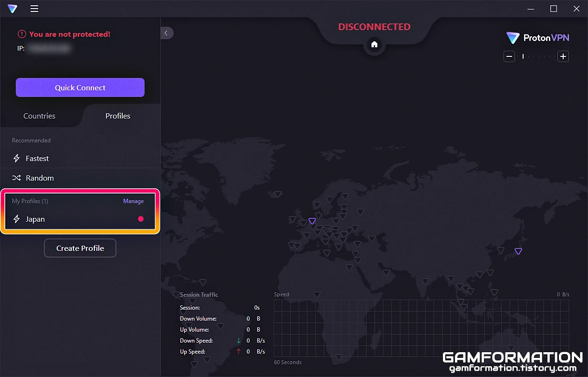Maximize the ProtonVPN window
Screen dimensions: 588x377
point(554,9)
